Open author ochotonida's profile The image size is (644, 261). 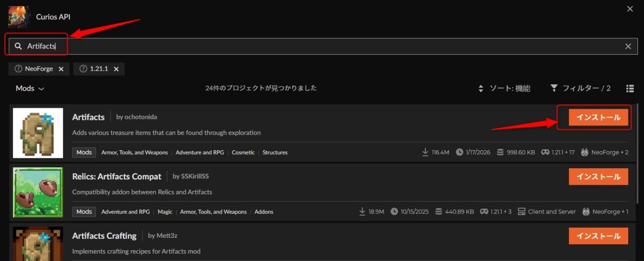click(x=140, y=117)
